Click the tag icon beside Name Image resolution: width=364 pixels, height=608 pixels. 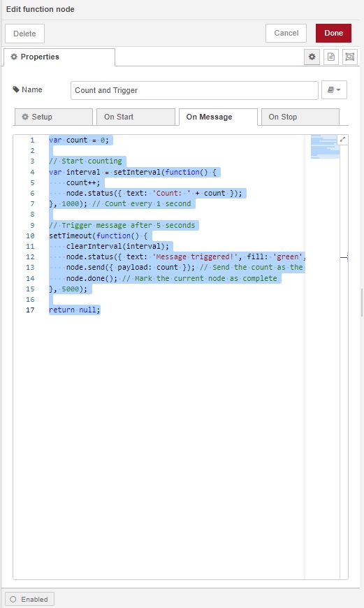[x=16, y=89]
